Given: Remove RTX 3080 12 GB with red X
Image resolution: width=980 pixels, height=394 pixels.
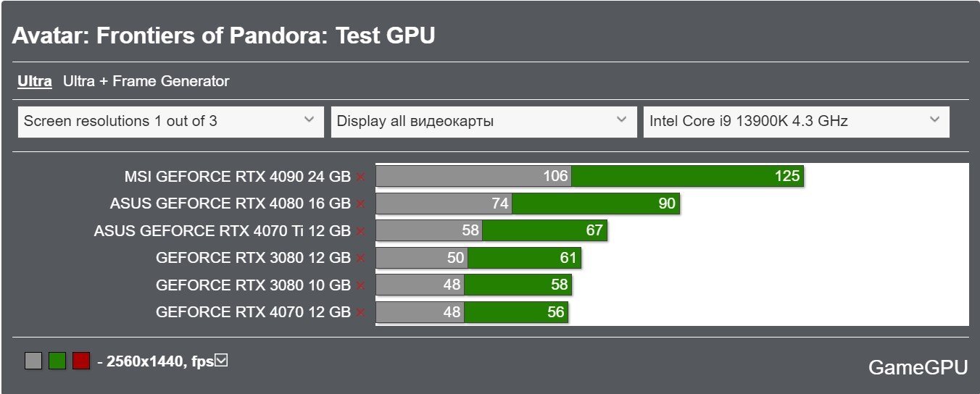Looking at the screenshot, I should click(x=360, y=258).
